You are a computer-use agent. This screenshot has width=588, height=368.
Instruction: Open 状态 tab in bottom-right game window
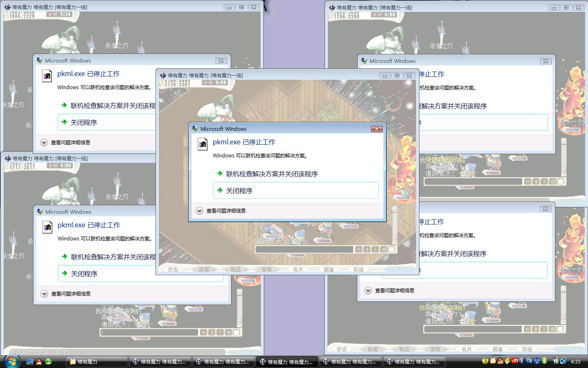click(342, 349)
